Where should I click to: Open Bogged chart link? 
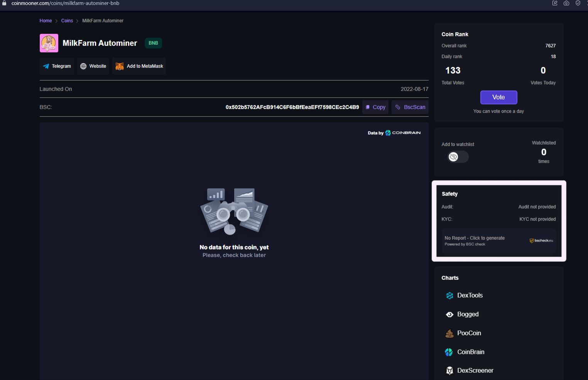point(462,314)
